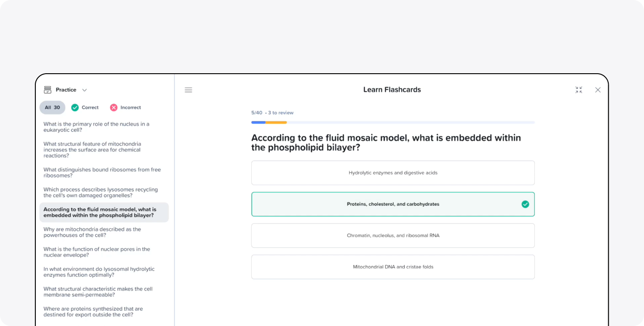This screenshot has width=644, height=326.
Task: Open question on lysosomes recycling damaged organelles
Action: pyautogui.click(x=101, y=192)
